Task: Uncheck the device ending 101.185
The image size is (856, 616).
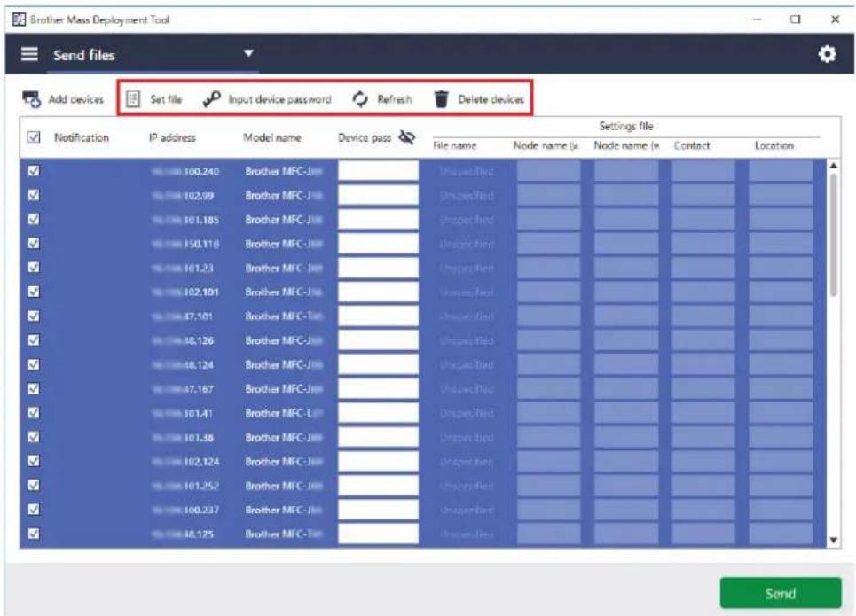Action: click(34, 219)
